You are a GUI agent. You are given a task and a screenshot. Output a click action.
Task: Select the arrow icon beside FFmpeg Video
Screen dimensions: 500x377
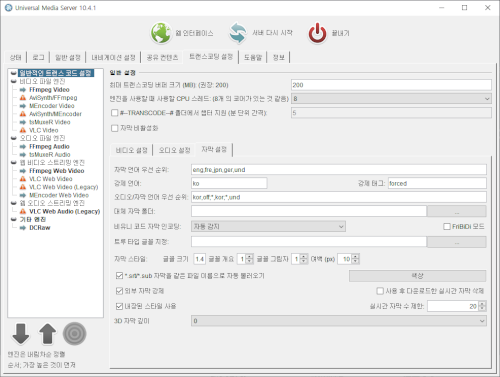coord(23,90)
